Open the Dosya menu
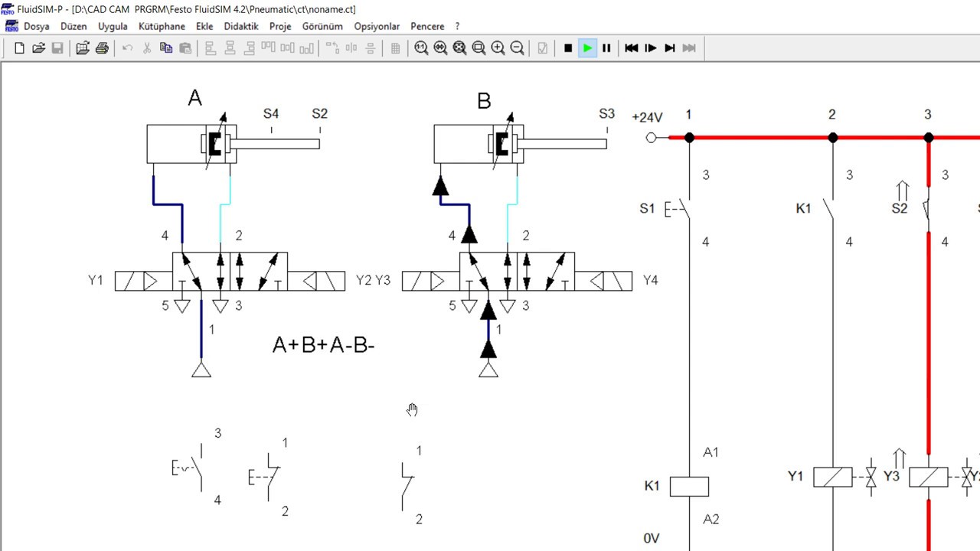 37,26
